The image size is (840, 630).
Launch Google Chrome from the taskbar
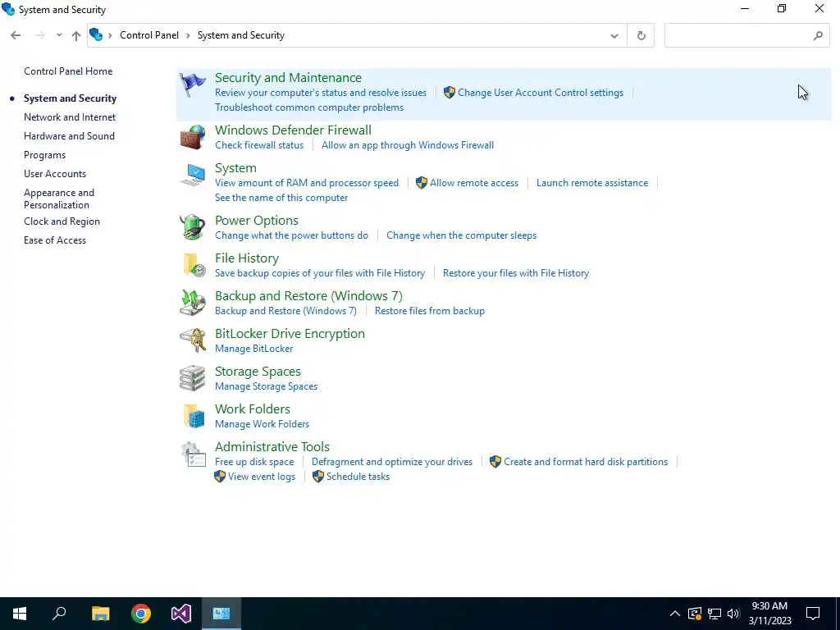pyautogui.click(x=141, y=614)
